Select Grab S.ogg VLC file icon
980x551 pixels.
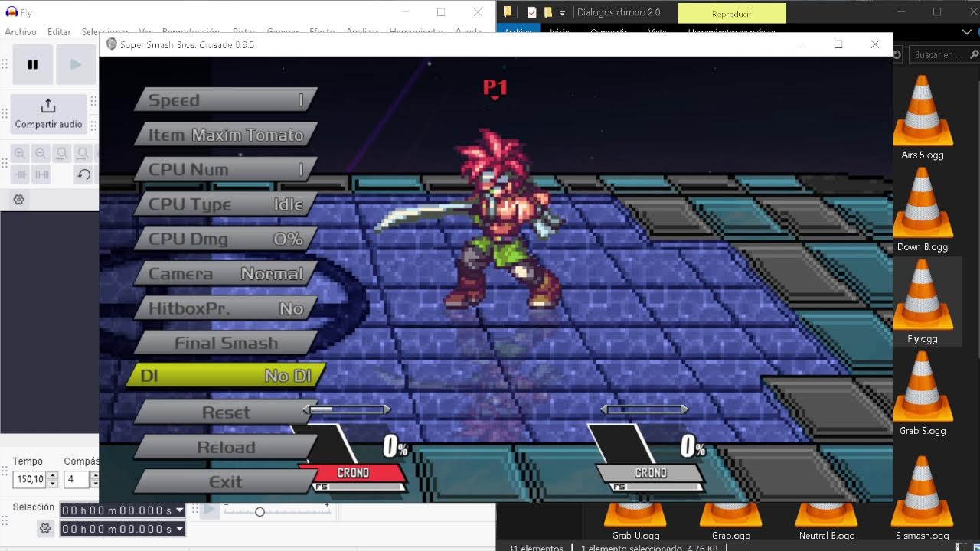[923, 386]
